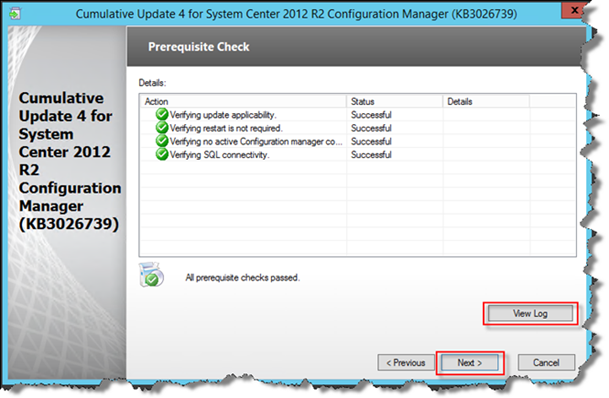This screenshot has width=609, height=398.
Task: Click Successful status for restart not required row
Action: [371, 128]
